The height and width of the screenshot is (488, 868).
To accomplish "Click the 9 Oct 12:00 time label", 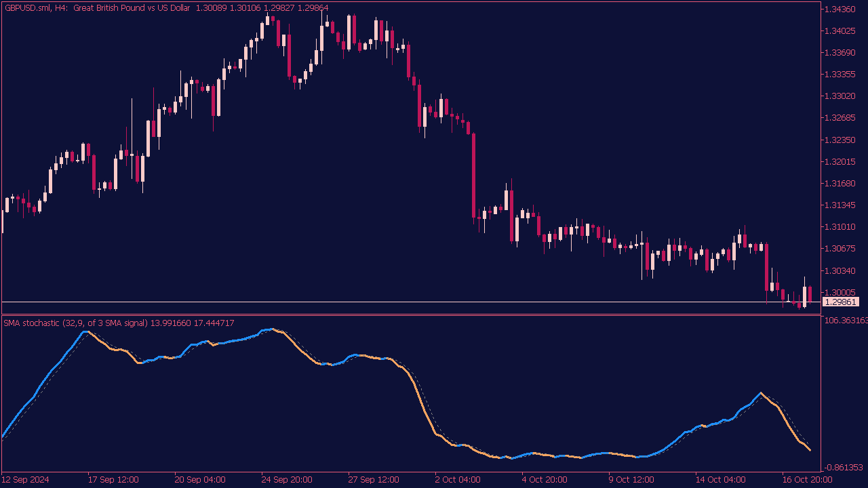I will tap(631, 480).
